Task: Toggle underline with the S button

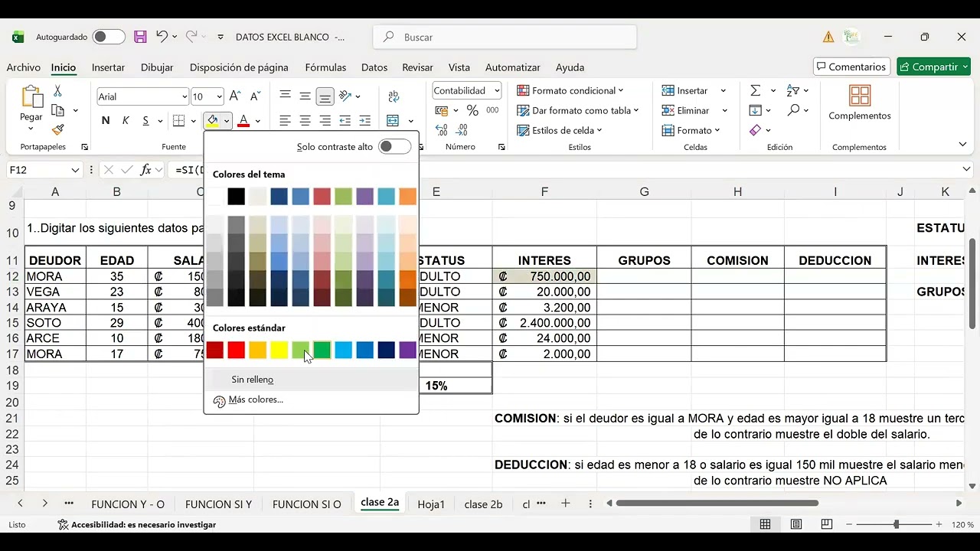Action: click(x=145, y=121)
